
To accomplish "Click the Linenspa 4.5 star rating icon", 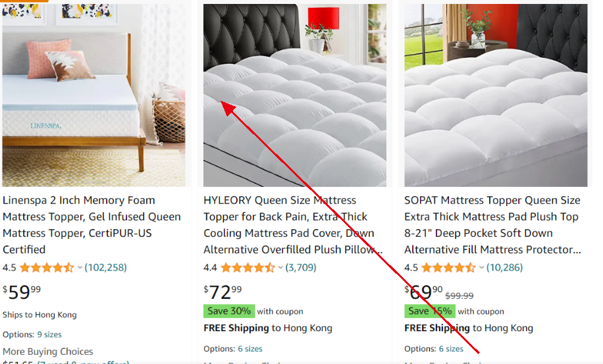I will (47, 267).
